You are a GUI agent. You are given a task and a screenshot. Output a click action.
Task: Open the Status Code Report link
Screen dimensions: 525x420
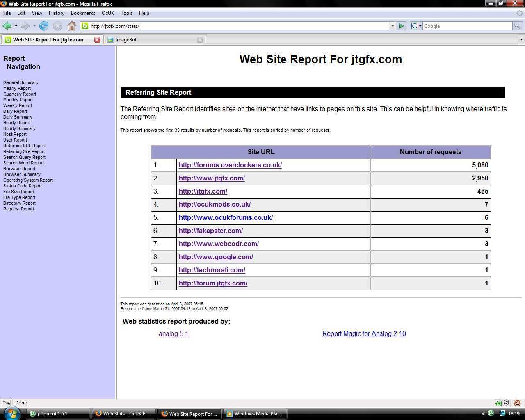(23, 186)
